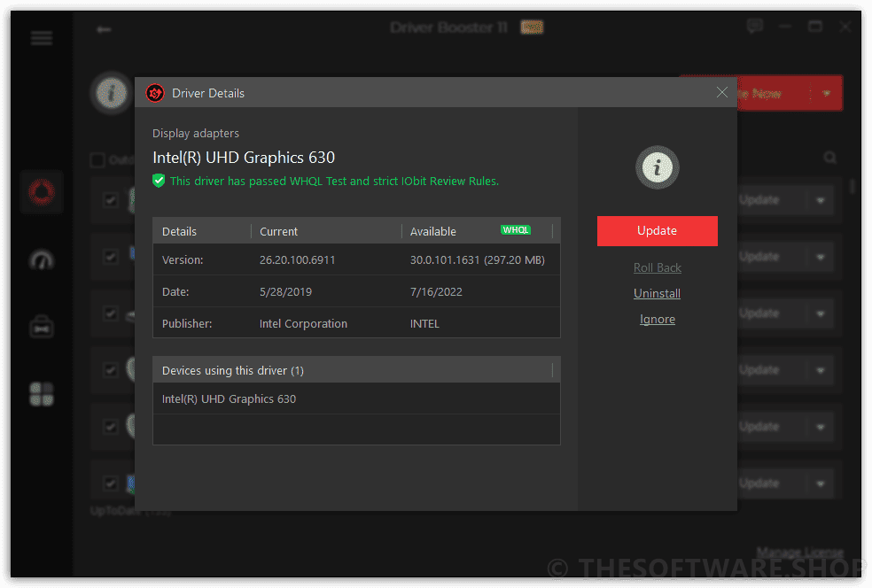Click the first driver row's background Update button
This screenshot has height=588, width=872.
(x=772, y=200)
